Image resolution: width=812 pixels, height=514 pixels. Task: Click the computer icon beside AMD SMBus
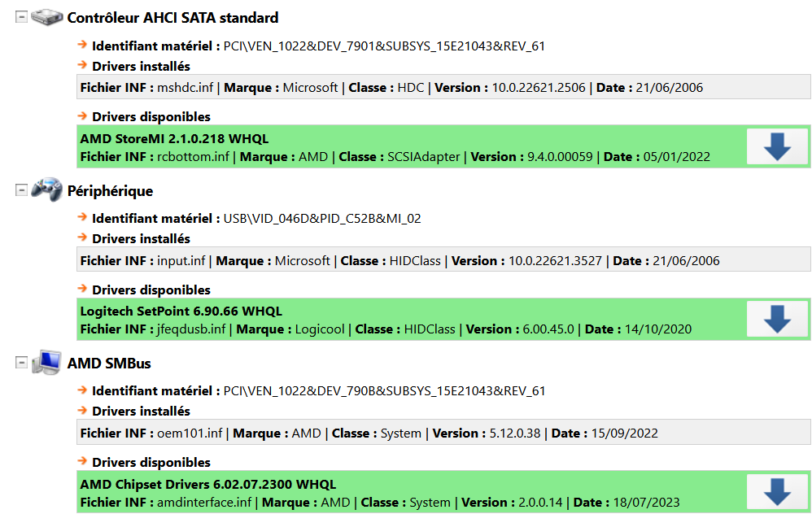(x=46, y=363)
